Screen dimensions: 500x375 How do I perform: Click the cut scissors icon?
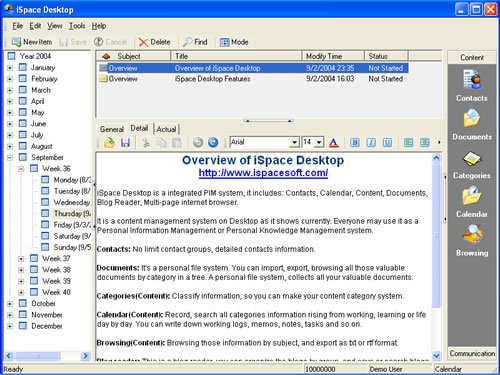point(146,143)
